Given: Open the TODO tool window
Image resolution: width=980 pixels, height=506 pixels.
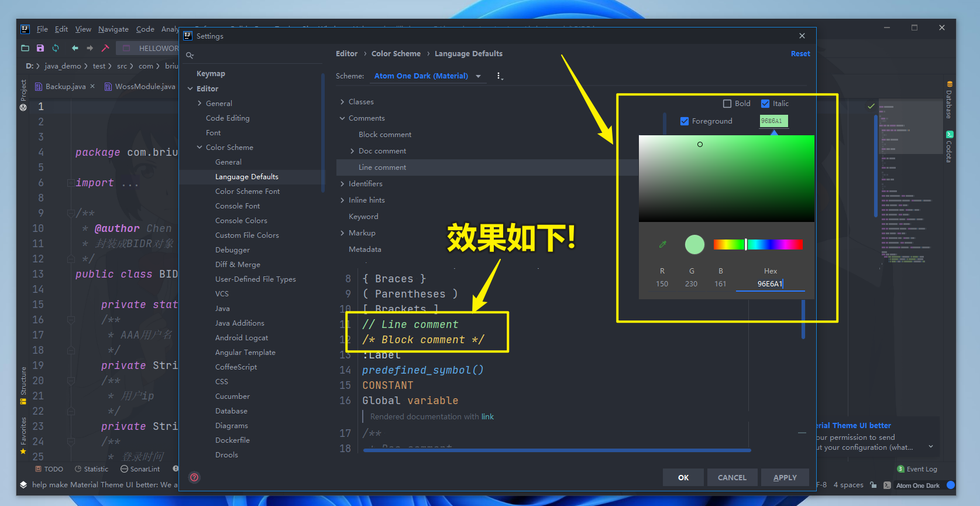Looking at the screenshot, I should click(x=49, y=469).
